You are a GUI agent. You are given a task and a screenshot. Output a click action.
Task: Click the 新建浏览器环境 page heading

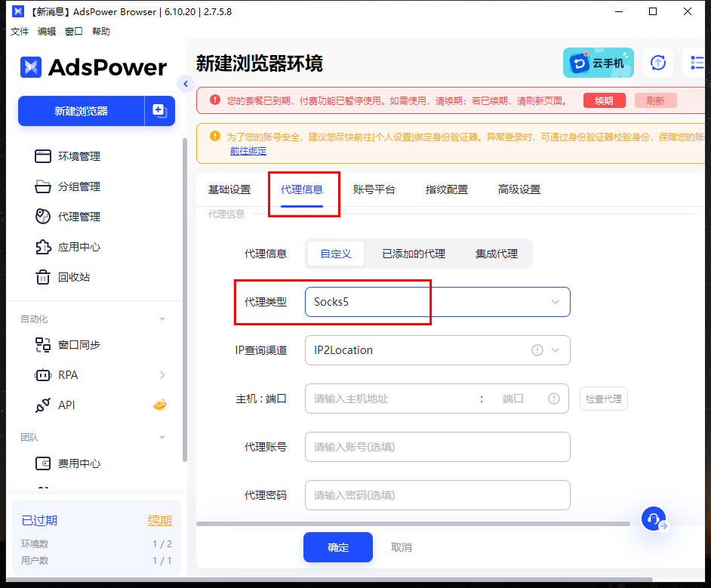click(x=260, y=63)
